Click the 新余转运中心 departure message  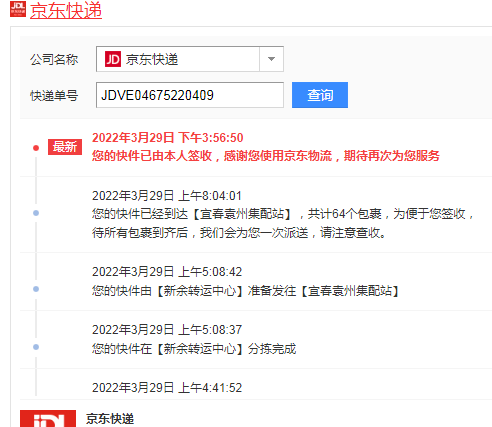245,291
